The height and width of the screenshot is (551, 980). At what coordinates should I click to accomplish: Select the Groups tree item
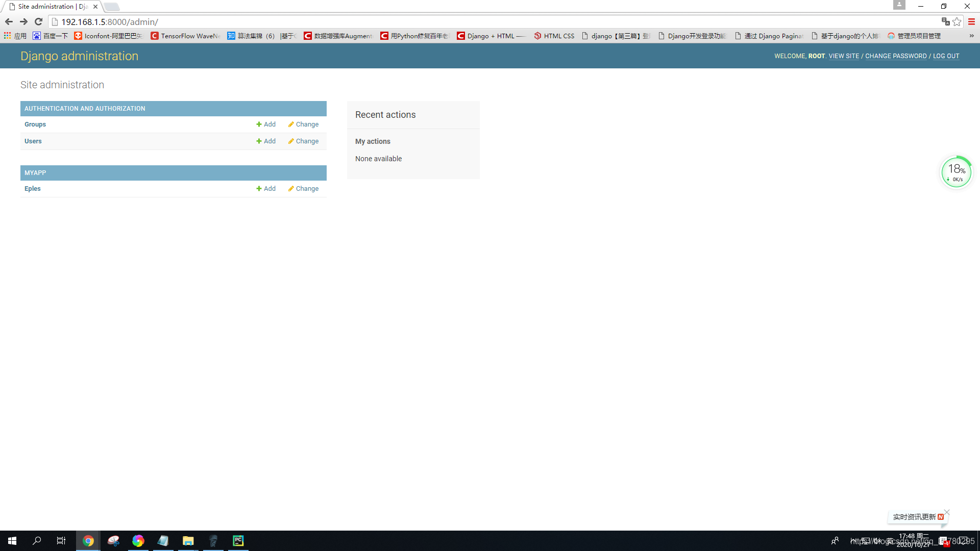(x=34, y=124)
